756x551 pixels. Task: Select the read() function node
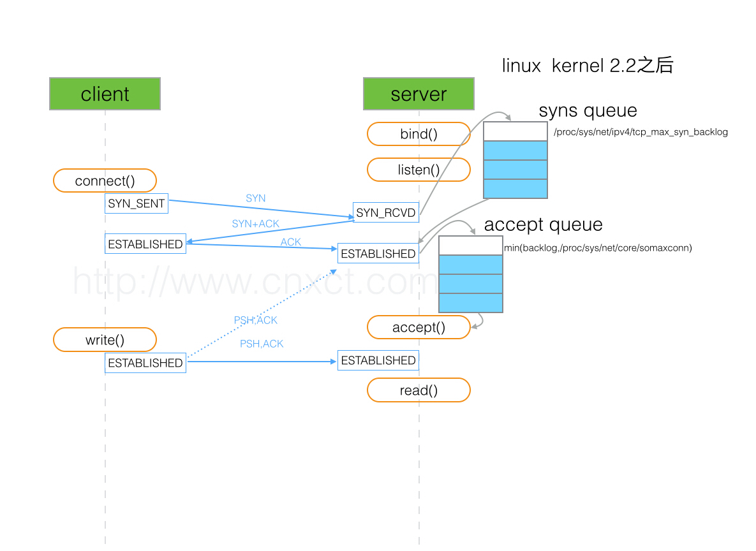coord(419,390)
